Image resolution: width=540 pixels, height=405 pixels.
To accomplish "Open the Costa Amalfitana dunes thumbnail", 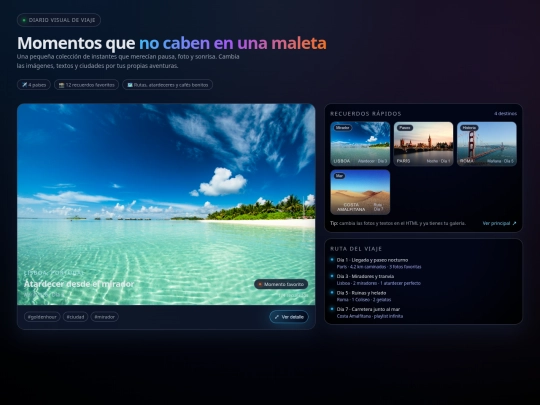I will click(360, 192).
